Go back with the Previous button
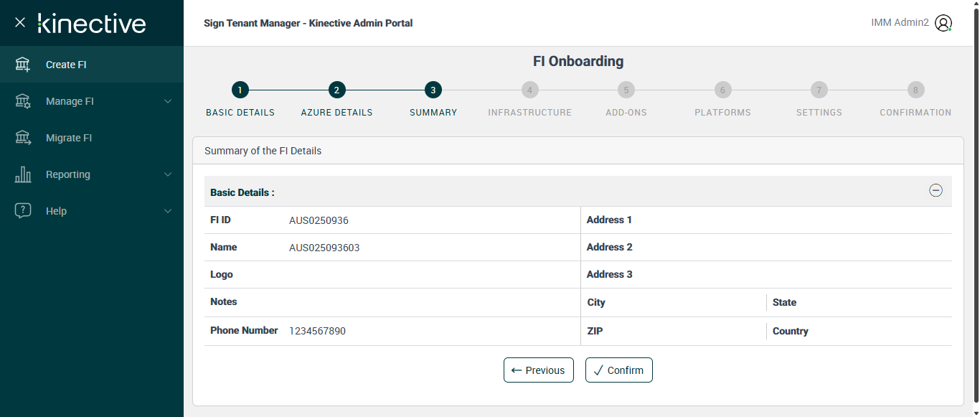The width and height of the screenshot is (980, 417). (x=538, y=370)
